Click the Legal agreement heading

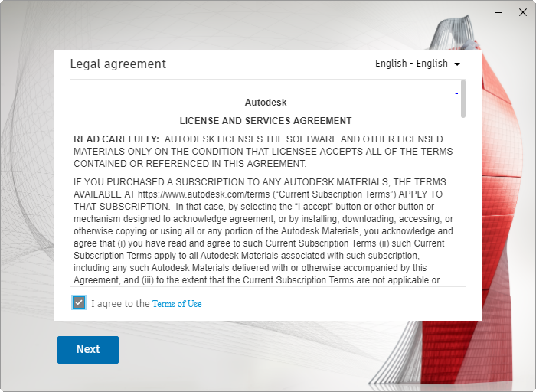point(118,64)
